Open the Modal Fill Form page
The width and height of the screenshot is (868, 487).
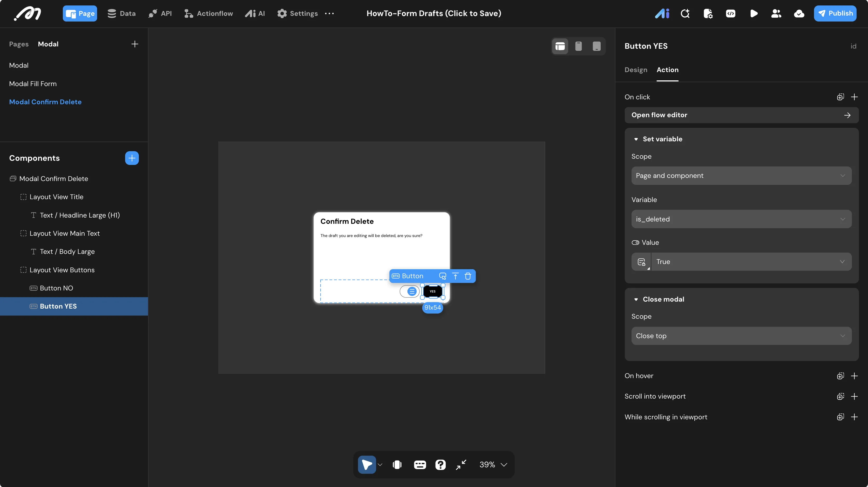pos(33,84)
